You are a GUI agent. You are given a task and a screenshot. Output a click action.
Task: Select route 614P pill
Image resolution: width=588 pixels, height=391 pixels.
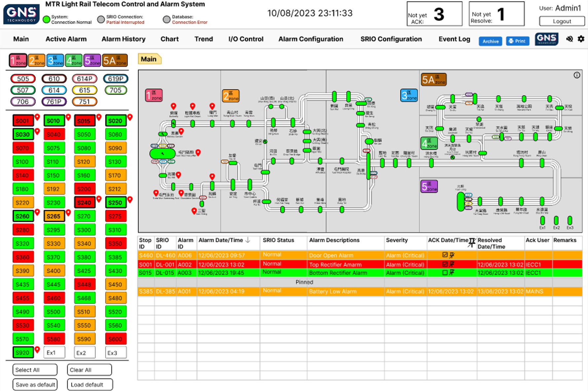(85, 79)
